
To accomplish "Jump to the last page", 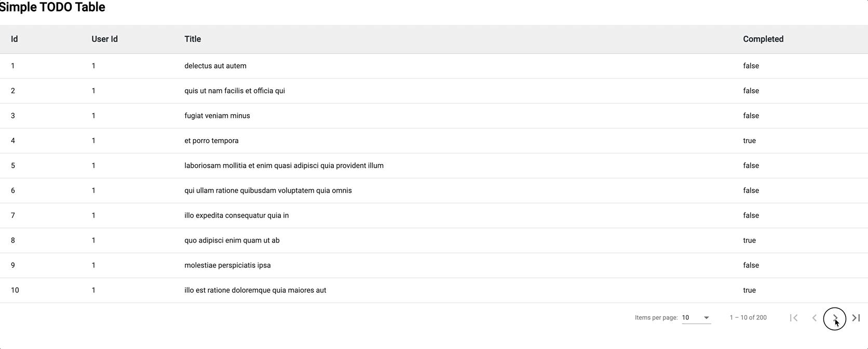I will [856, 318].
